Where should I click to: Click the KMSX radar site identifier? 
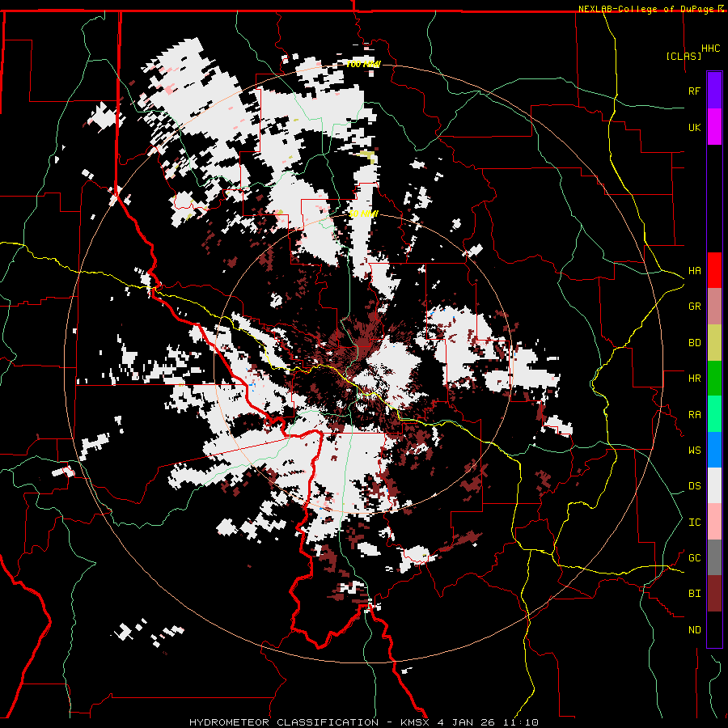tap(416, 722)
